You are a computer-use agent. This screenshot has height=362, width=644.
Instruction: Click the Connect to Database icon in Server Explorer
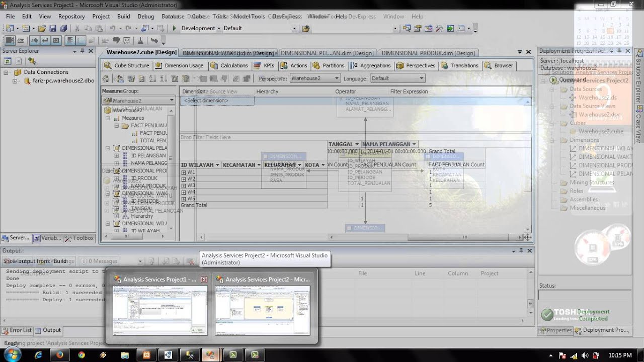32,61
